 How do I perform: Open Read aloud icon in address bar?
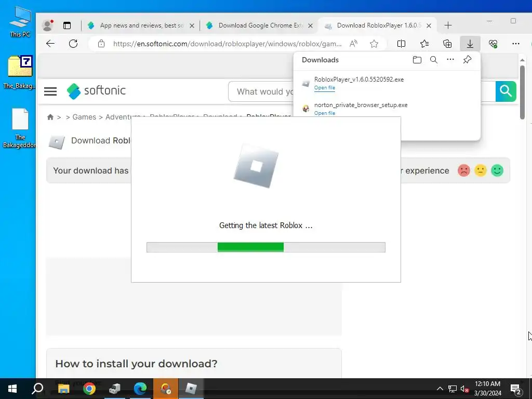[x=353, y=44]
